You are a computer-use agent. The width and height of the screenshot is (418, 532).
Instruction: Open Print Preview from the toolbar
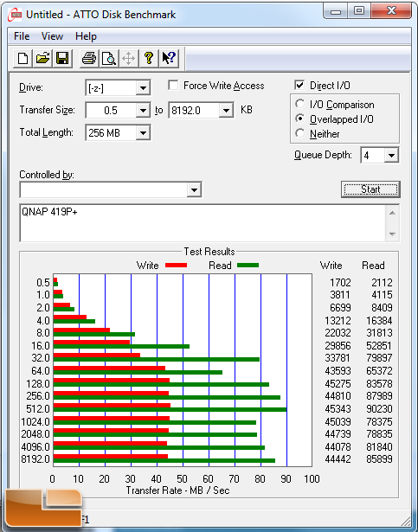[109, 58]
